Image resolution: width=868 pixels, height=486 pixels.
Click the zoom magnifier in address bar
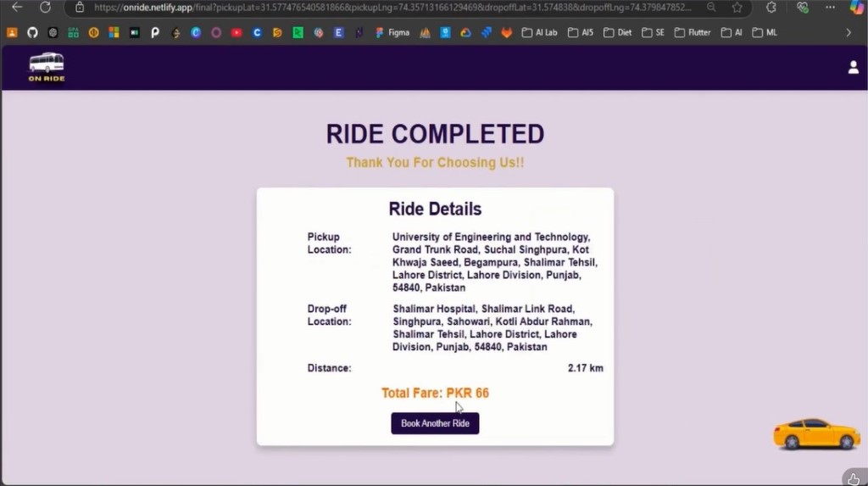click(710, 8)
